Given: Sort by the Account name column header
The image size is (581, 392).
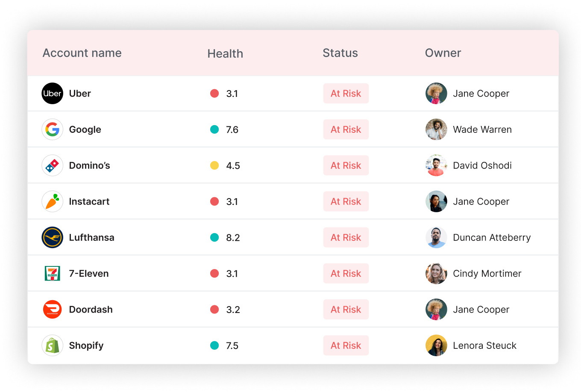Looking at the screenshot, I should coord(82,53).
